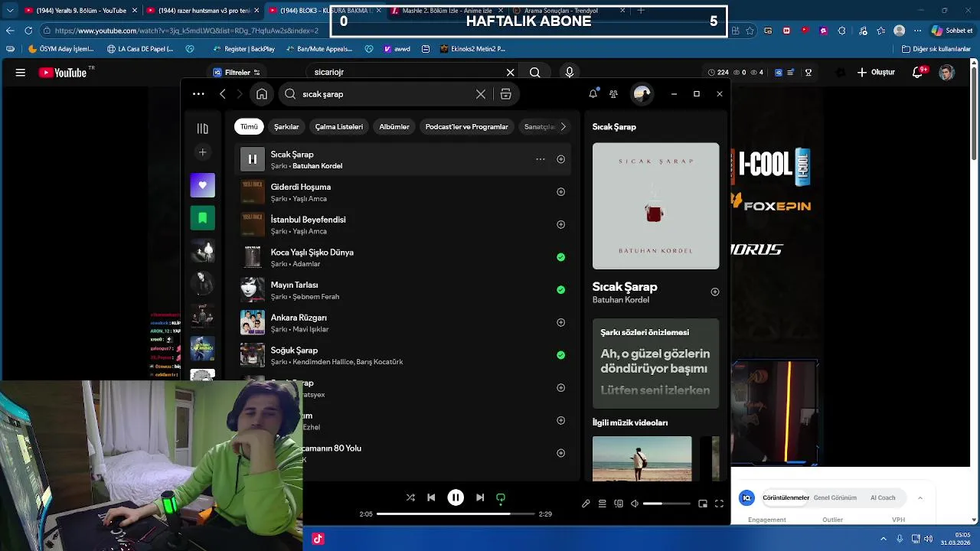Enter Spotify full screen mode
The width and height of the screenshot is (980, 551).
[719, 504]
